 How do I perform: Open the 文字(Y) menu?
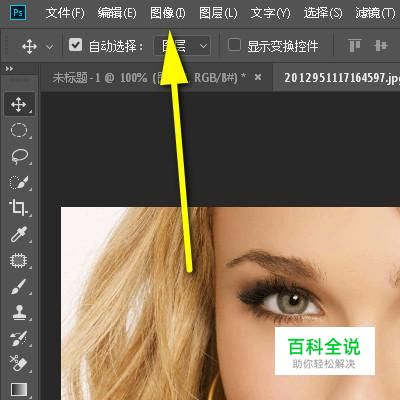pos(270,13)
